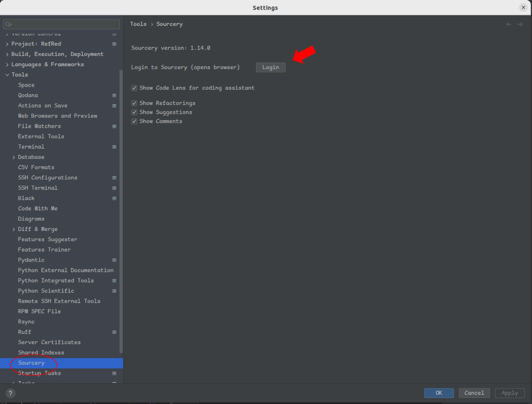
Task: Expand the Database tree item
Action: click(x=14, y=157)
